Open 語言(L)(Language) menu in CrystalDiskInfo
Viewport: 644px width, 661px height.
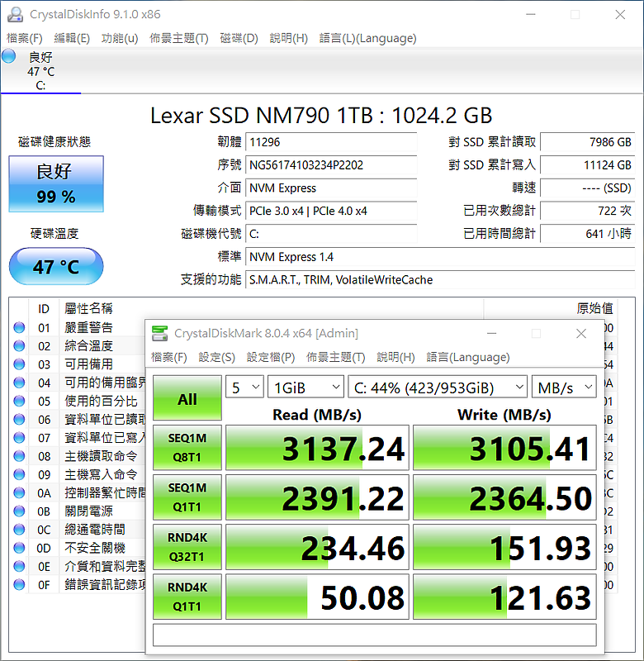(x=367, y=38)
